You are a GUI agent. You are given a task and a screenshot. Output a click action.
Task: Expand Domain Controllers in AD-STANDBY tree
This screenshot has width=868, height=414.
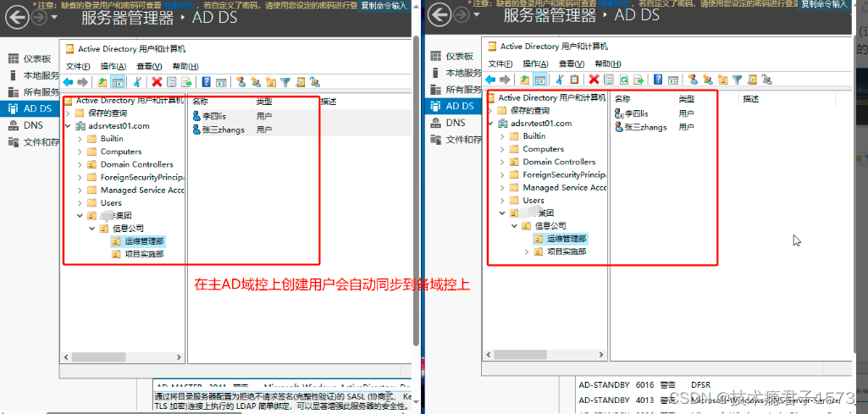502,163
